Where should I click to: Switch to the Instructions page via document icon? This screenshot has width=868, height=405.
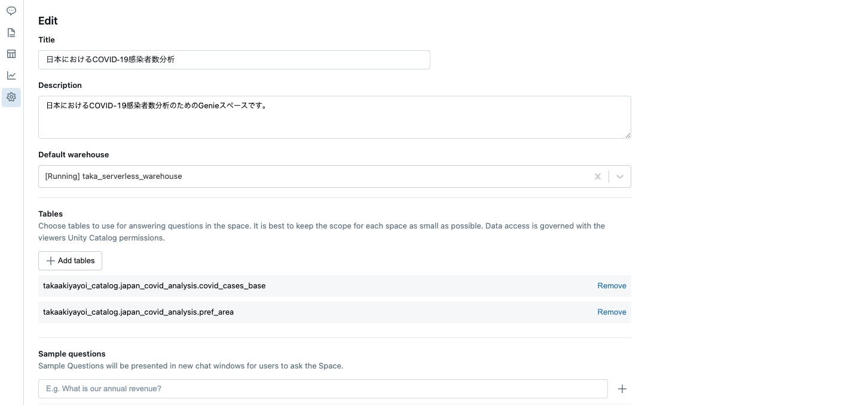click(x=11, y=32)
